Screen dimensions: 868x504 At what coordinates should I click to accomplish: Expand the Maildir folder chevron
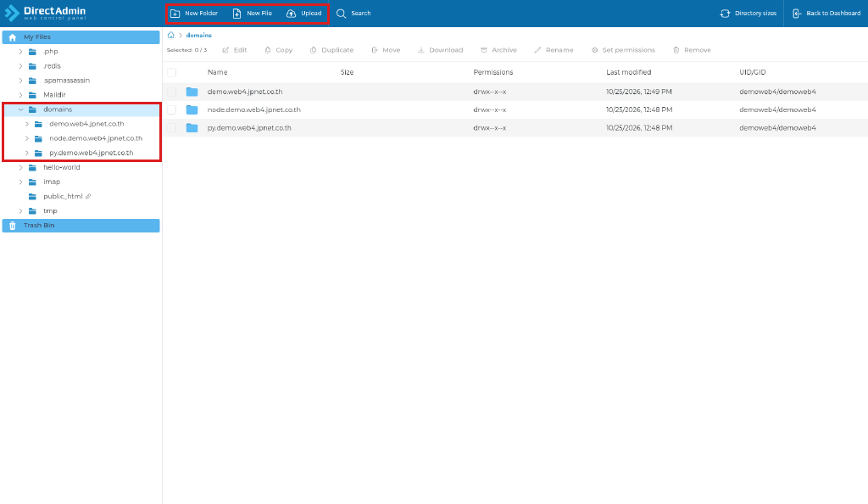coord(20,95)
